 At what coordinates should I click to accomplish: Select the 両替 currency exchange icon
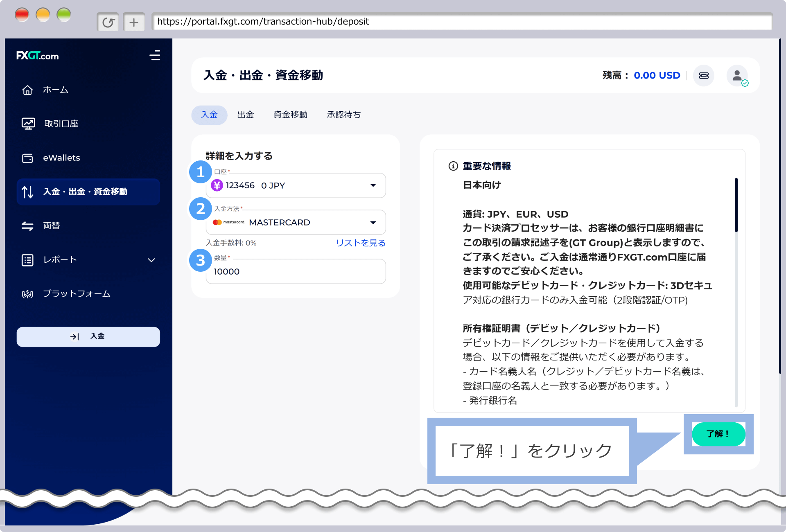point(27,225)
